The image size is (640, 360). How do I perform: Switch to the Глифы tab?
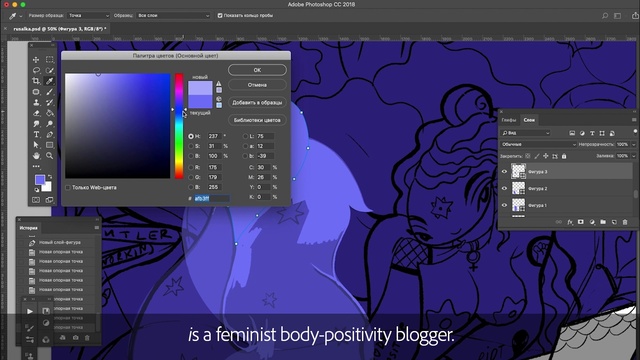[x=509, y=120]
